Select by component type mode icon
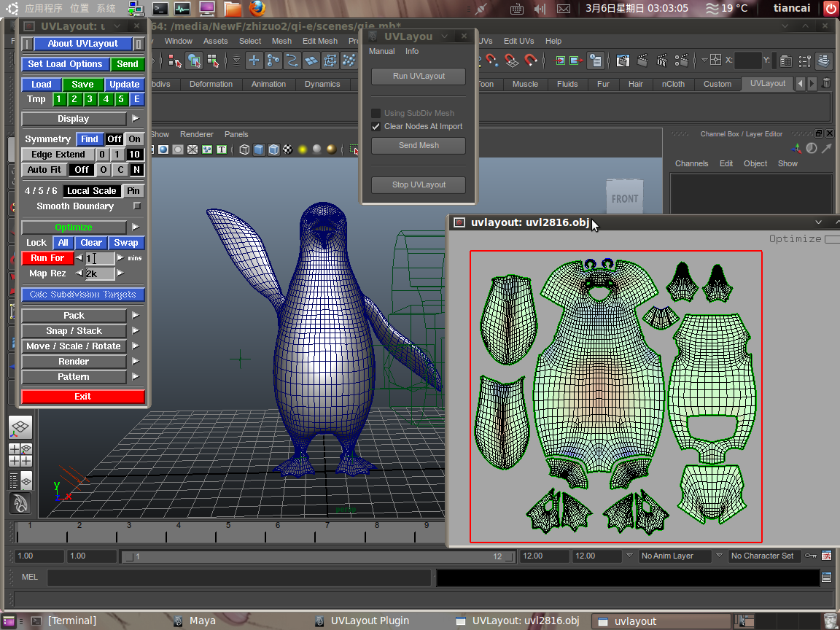This screenshot has width=840, height=630. 213,61
